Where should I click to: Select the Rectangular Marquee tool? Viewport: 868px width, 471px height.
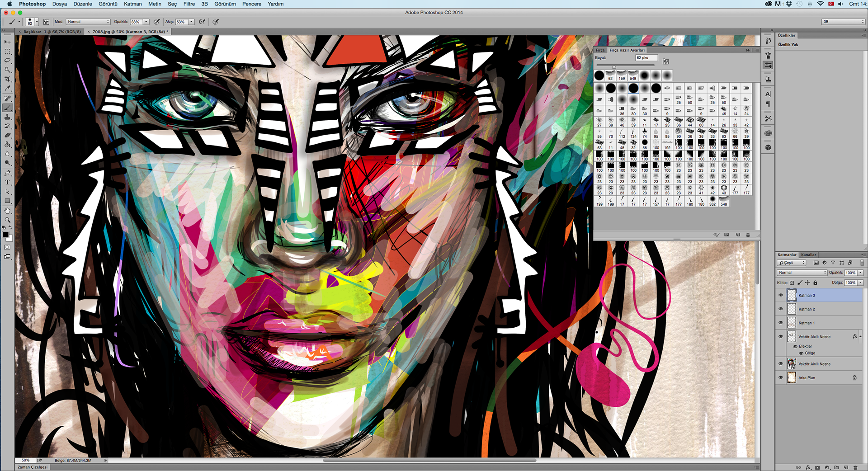click(x=7, y=52)
